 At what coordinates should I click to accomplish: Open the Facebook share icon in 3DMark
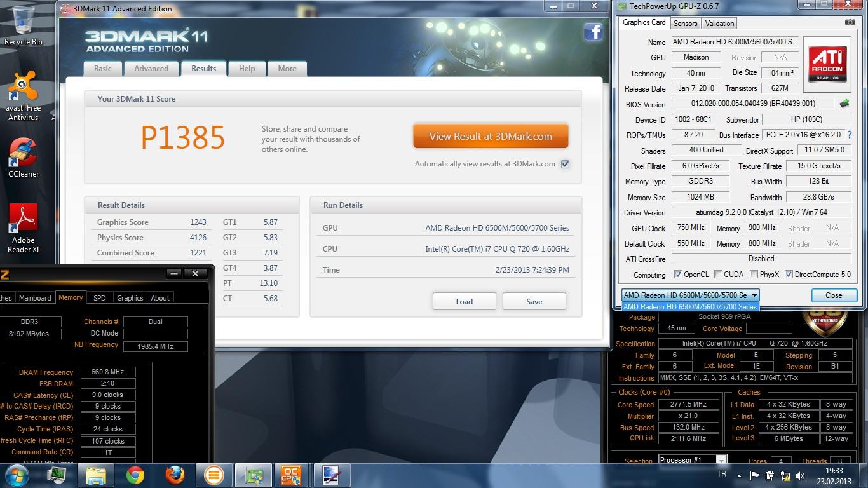(593, 32)
